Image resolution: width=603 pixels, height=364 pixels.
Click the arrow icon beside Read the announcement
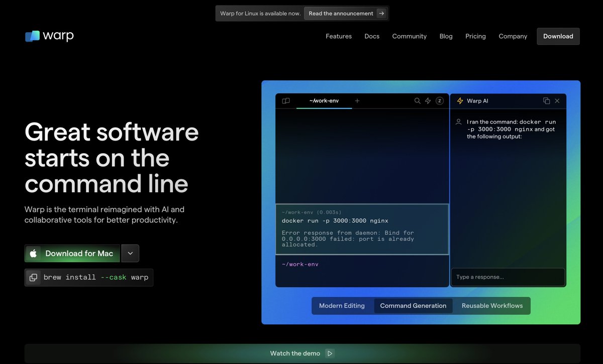click(381, 14)
